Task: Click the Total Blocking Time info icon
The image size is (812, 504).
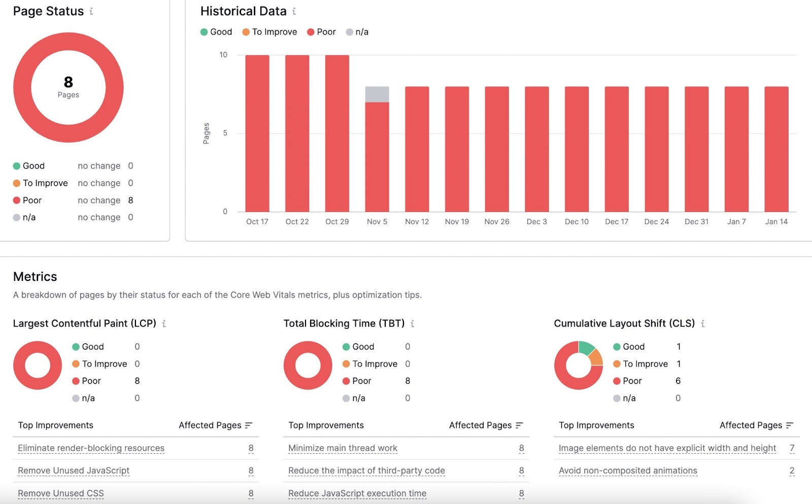Action: (x=413, y=323)
